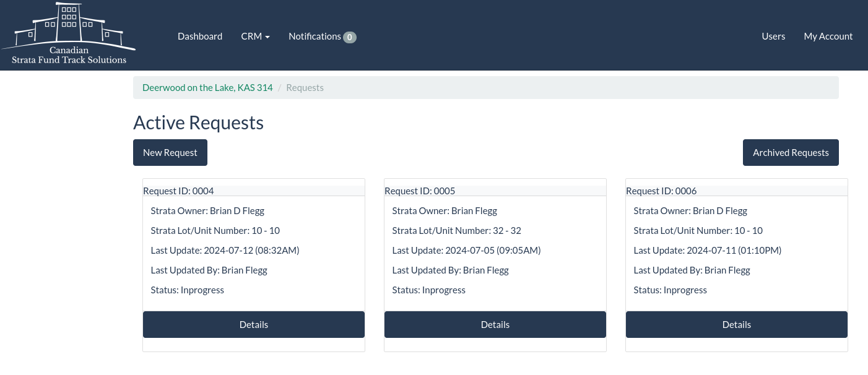Open Details for Request ID 0006
The height and width of the screenshot is (375, 868).
(x=737, y=325)
